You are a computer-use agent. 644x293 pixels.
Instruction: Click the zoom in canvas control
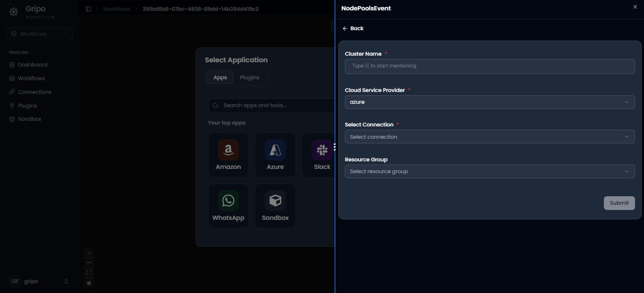(89, 253)
